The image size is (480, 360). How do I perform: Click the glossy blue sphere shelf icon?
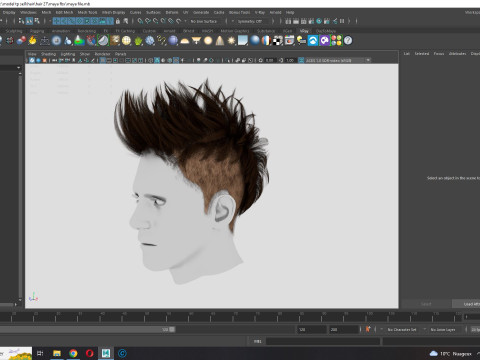[x=255, y=41]
